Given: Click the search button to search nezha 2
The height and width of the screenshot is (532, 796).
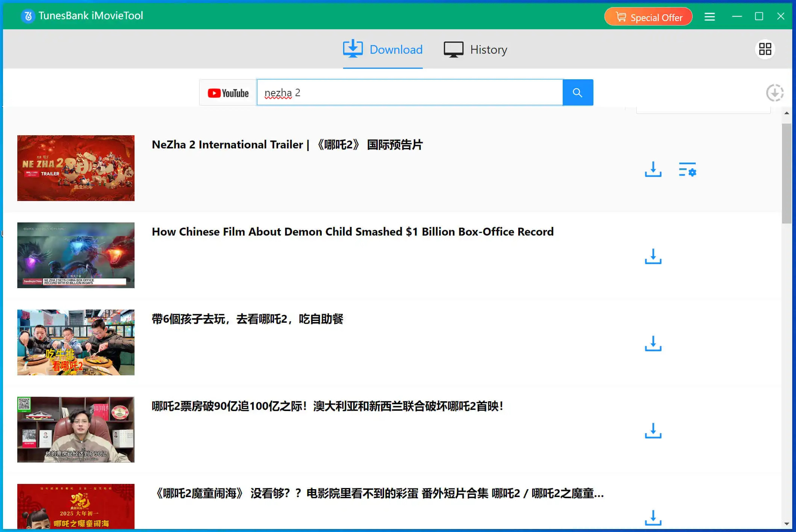Looking at the screenshot, I should coord(577,93).
